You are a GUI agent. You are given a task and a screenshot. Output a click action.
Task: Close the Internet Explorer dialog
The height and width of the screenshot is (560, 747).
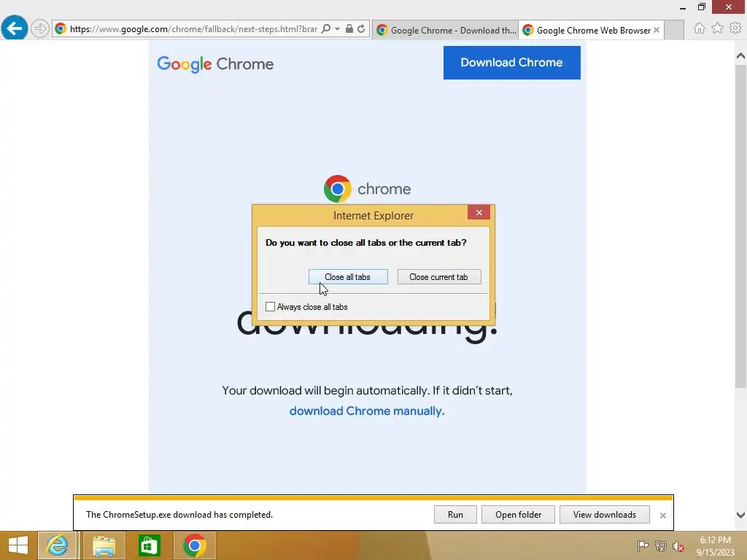[x=479, y=212]
